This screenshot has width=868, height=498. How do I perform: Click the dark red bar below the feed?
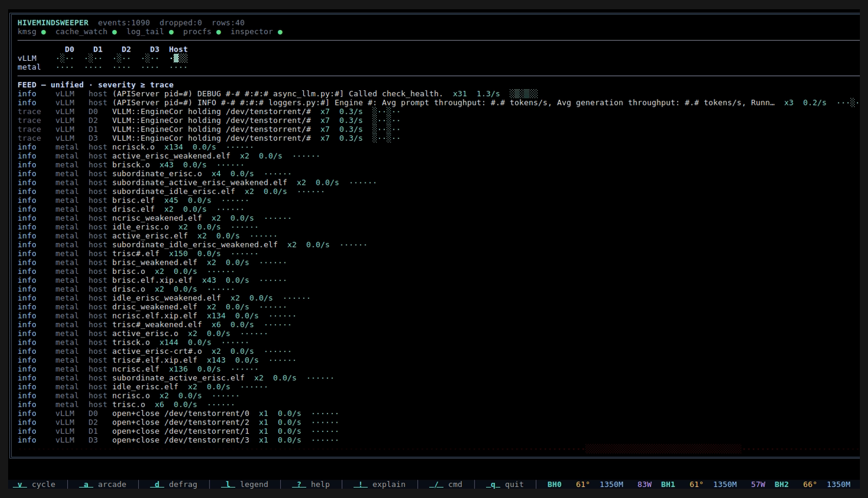(x=663, y=449)
